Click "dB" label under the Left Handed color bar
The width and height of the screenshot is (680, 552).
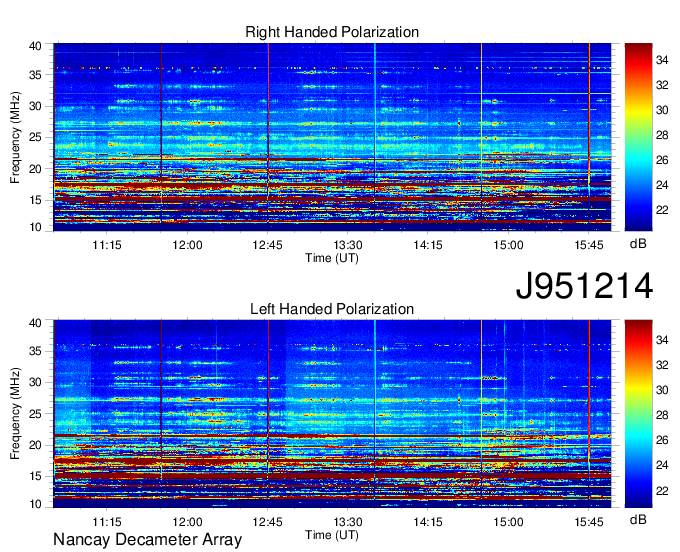(638, 519)
